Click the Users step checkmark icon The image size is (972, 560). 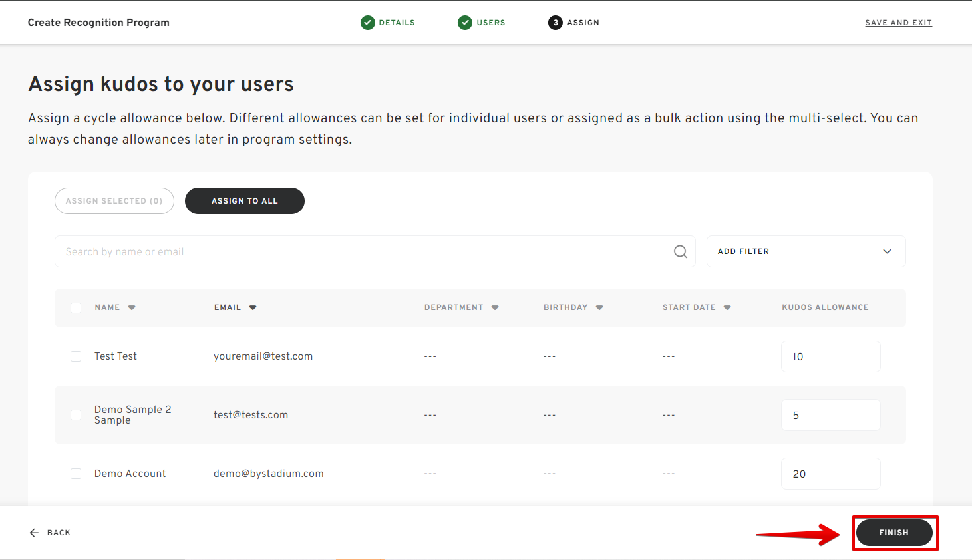coord(465,23)
